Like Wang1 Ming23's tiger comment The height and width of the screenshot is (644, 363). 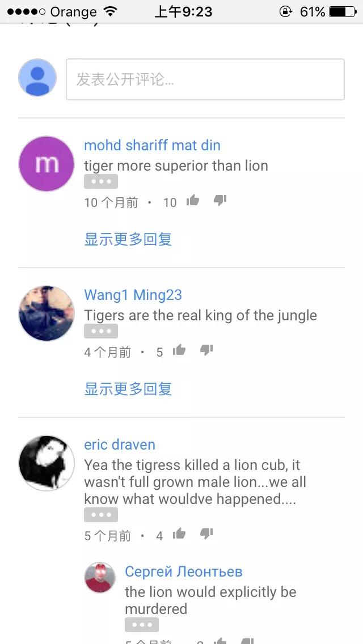tap(179, 350)
